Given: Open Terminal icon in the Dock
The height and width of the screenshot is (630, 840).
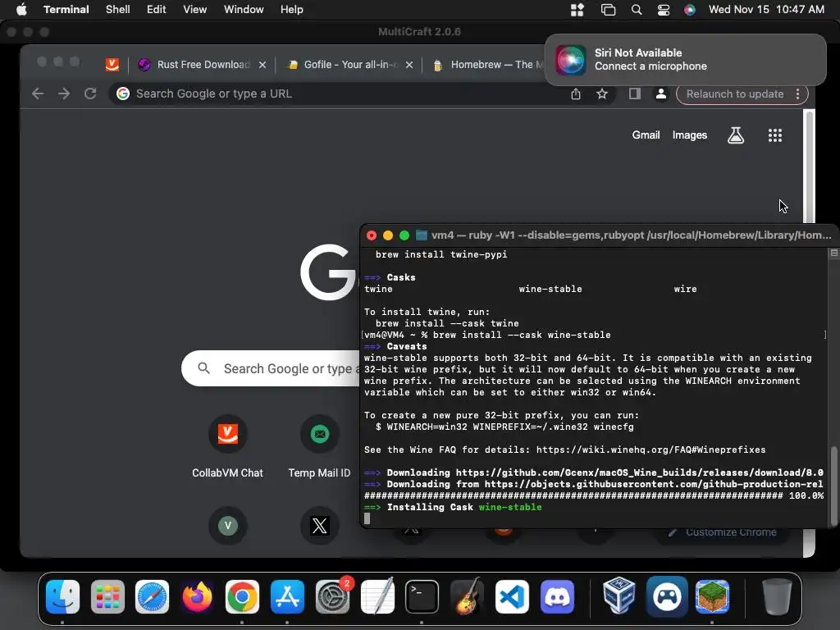Looking at the screenshot, I should 422,596.
